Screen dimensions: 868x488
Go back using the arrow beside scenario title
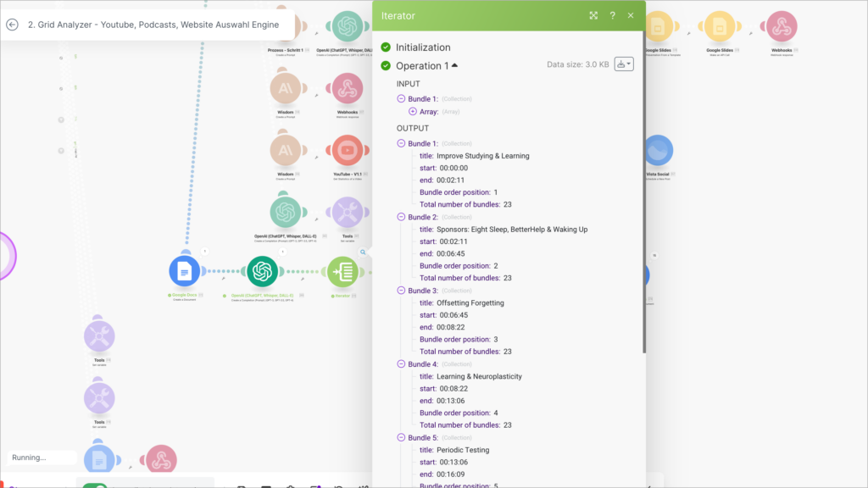(12, 25)
